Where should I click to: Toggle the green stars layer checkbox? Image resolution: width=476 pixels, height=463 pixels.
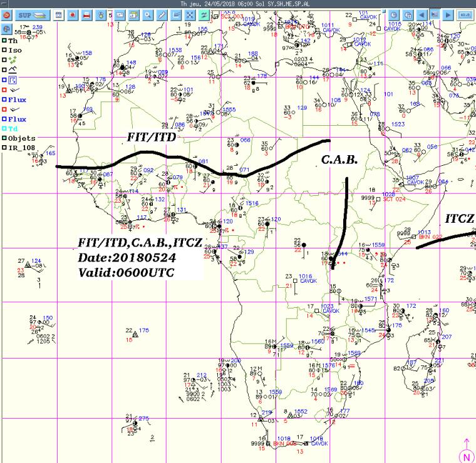(x=4, y=59)
